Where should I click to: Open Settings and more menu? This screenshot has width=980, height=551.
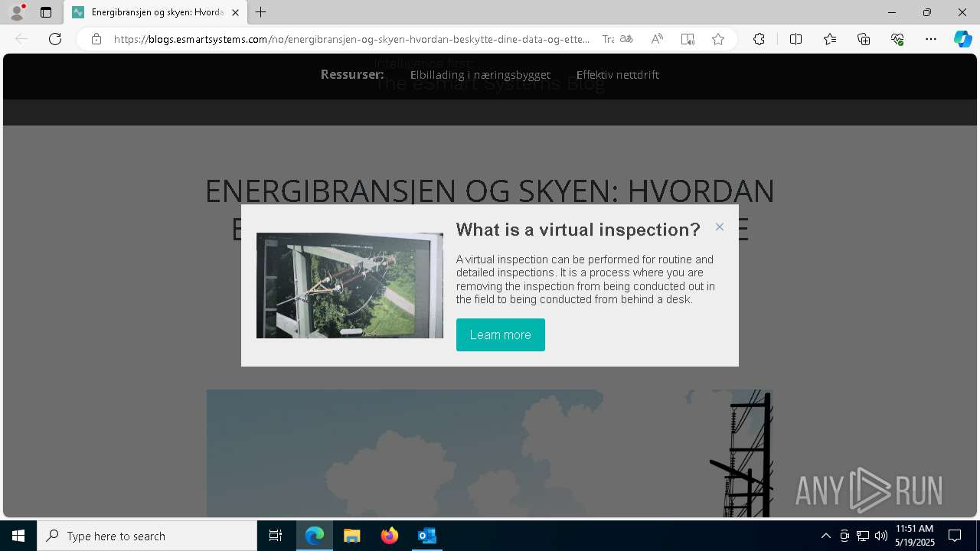(x=931, y=39)
